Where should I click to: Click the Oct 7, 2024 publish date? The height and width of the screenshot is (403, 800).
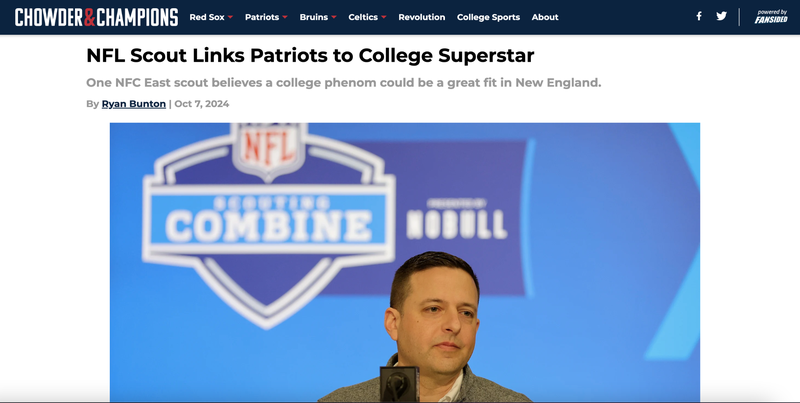point(203,104)
